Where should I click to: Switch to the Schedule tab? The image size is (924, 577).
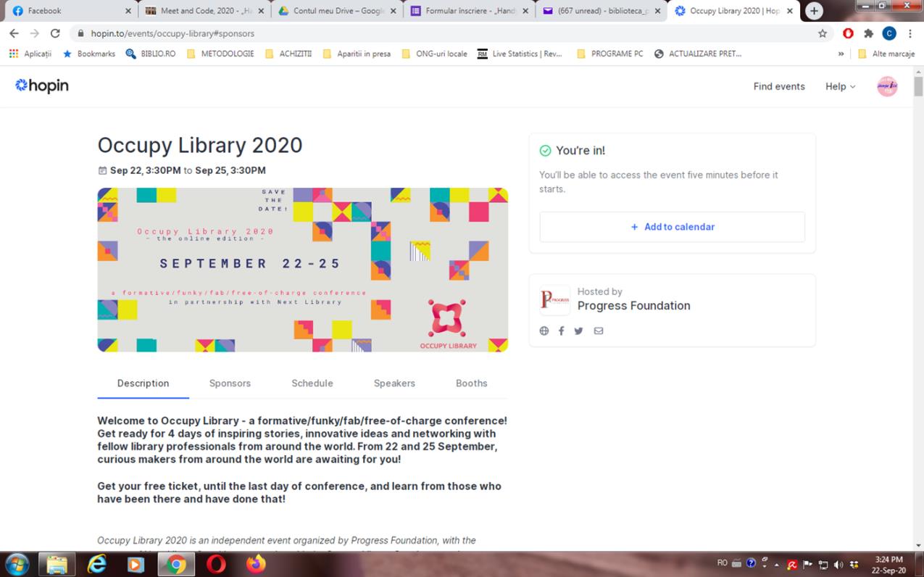[x=312, y=383]
